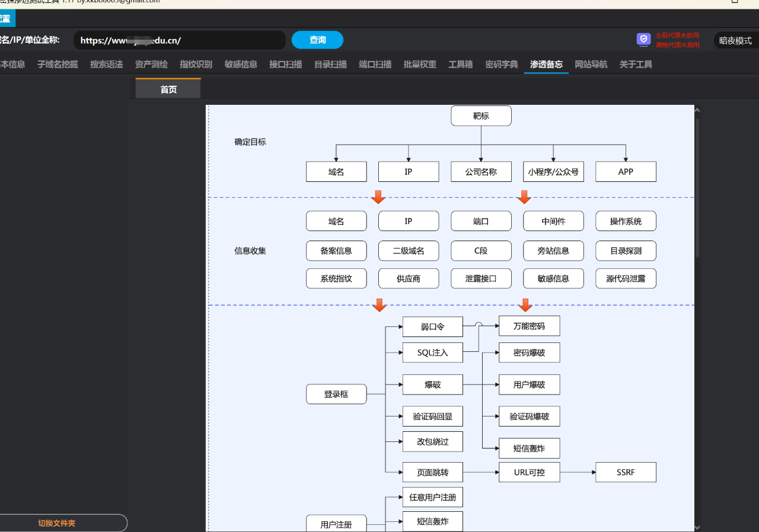The image size is (759, 532).
Task: Click the URL input field
Action: point(180,40)
